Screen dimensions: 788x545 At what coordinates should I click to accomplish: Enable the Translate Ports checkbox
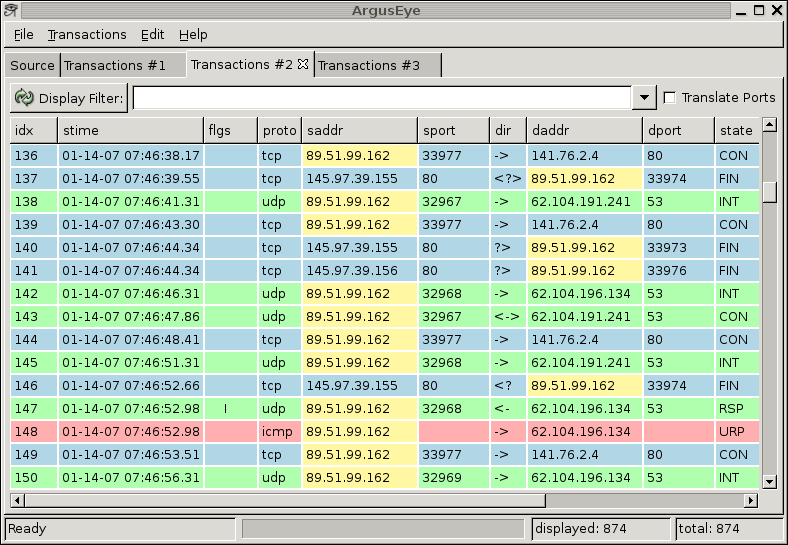(x=669, y=98)
